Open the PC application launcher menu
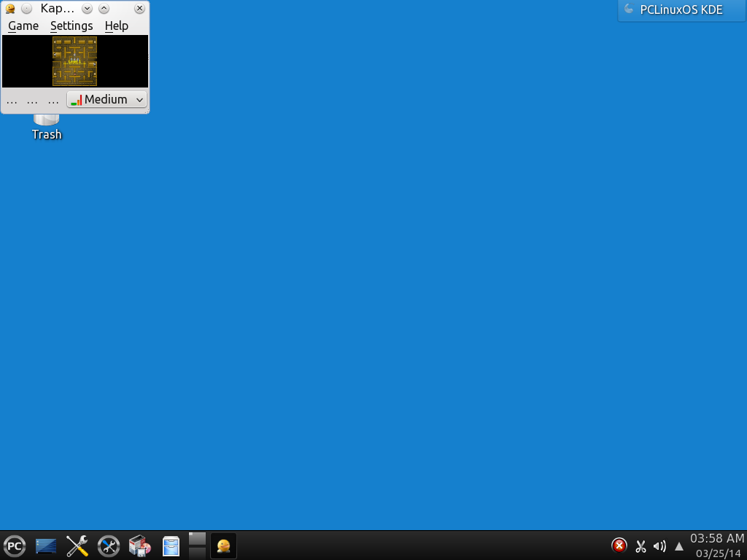Image resolution: width=747 pixels, height=560 pixels. (x=15, y=545)
